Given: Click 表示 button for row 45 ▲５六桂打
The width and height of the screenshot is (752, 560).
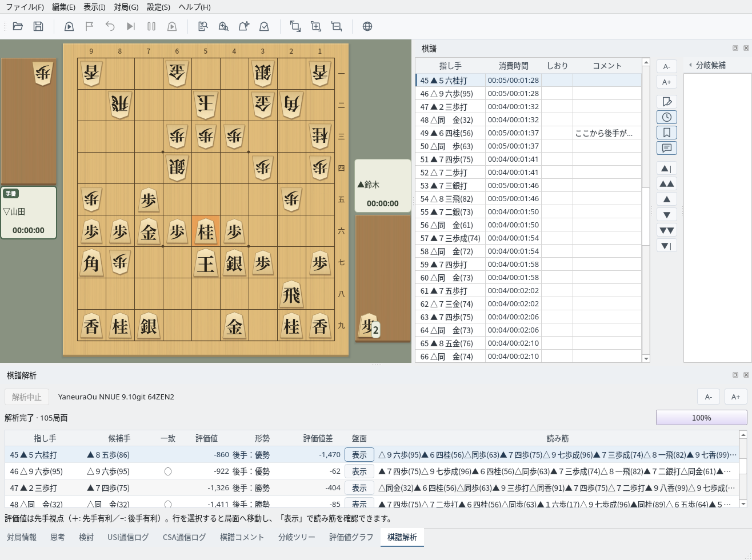Looking at the screenshot, I should (359, 455).
